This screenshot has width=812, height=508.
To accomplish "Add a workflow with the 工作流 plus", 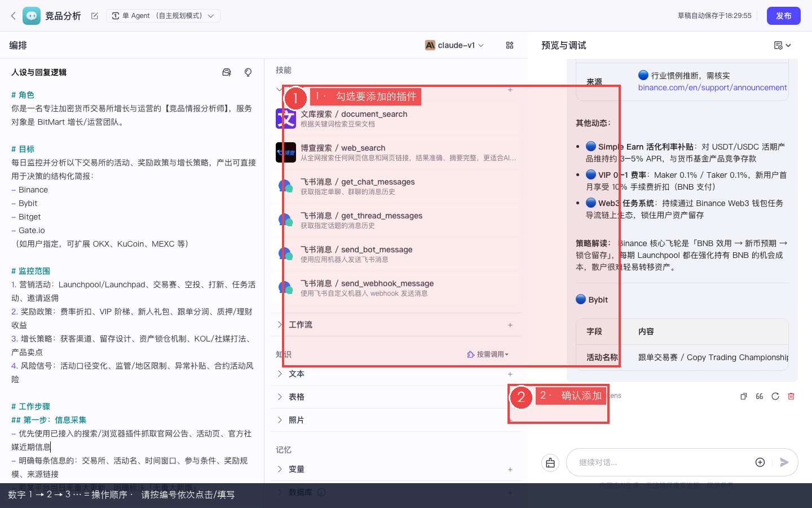I will [x=510, y=325].
